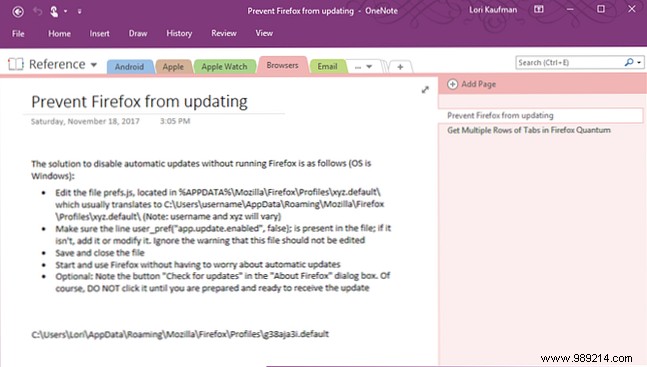
Task: Open the View ribbon tab
Action: coord(264,33)
